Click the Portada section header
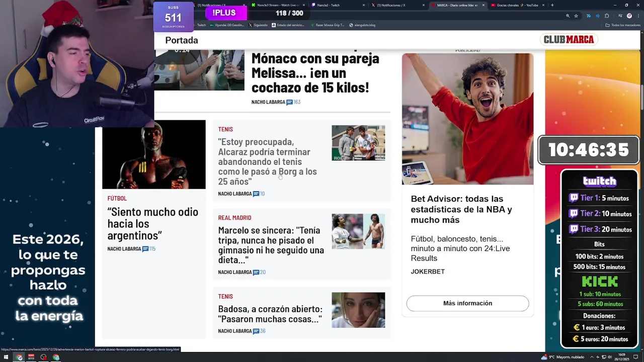Screen dimensions: 644x362 coord(182,40)
